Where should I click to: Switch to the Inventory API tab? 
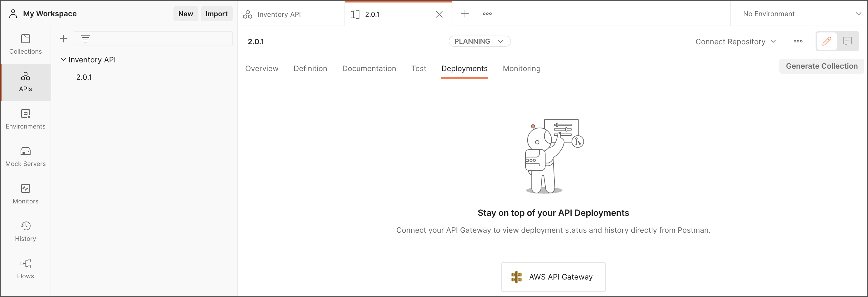291,14
